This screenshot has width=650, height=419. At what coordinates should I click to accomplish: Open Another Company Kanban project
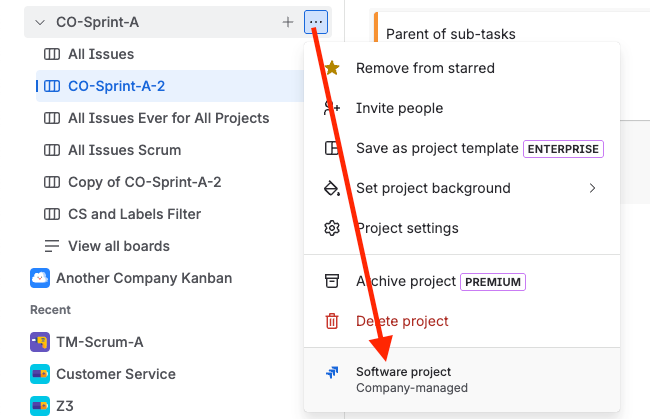pos(143,278)
